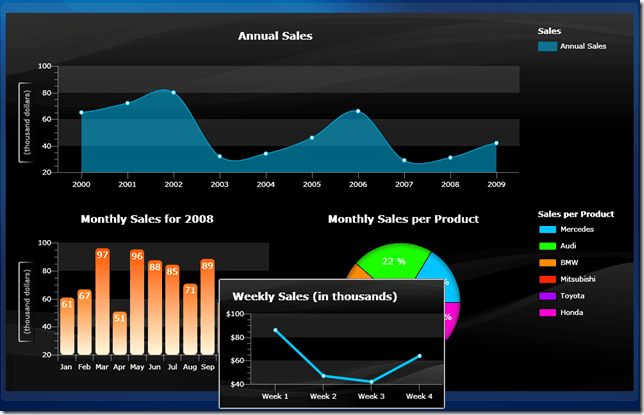The height and width of the screenshot is (415, 644).
Task: Click the Annual Sales legend swatch
Action: click(x=547, y=46)
